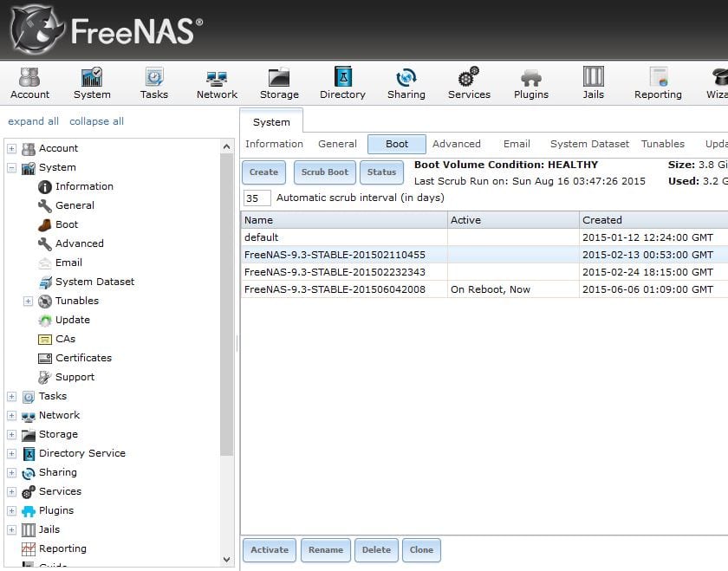Switch to the Information tab

(274, 144)
